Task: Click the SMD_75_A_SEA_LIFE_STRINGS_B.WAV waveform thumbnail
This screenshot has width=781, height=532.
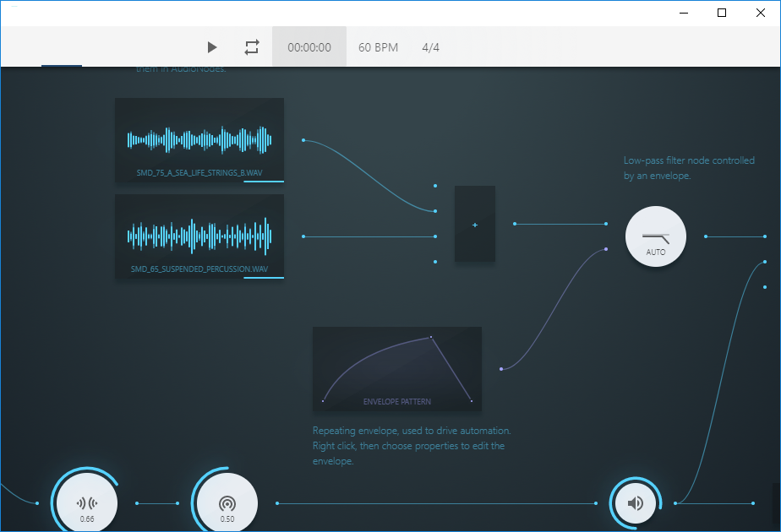Action: [x=199, y=137]
